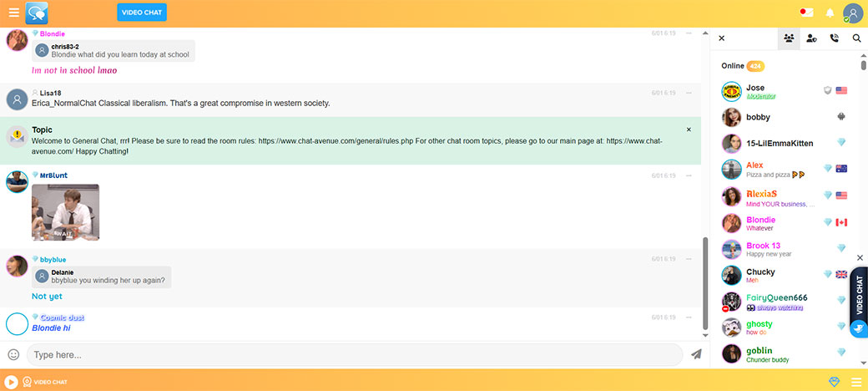Open options menu for Blondie's message
868x391 pixels.
(689, 33)
